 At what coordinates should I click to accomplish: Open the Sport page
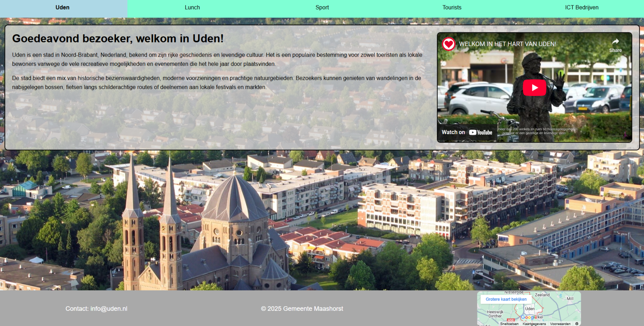(322, 7)
